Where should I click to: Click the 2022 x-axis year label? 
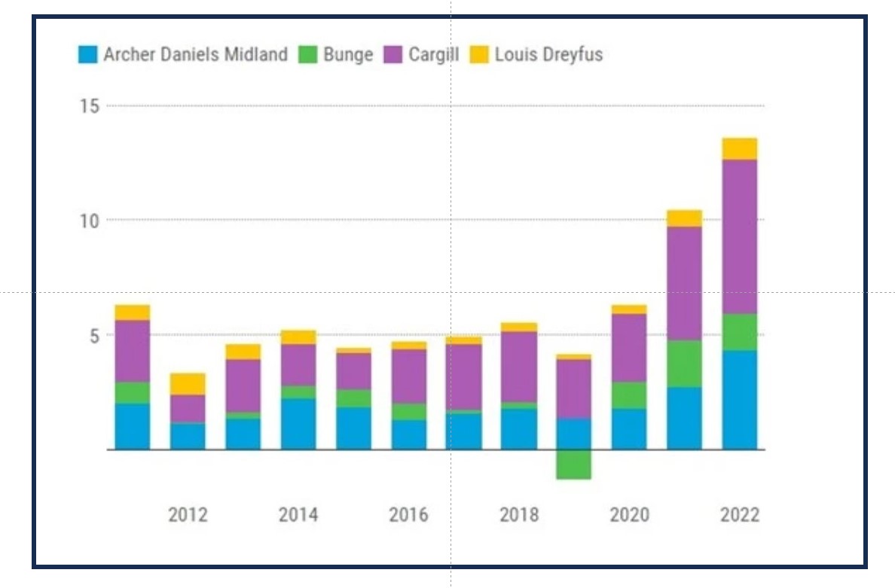click(x=740, y=515)
